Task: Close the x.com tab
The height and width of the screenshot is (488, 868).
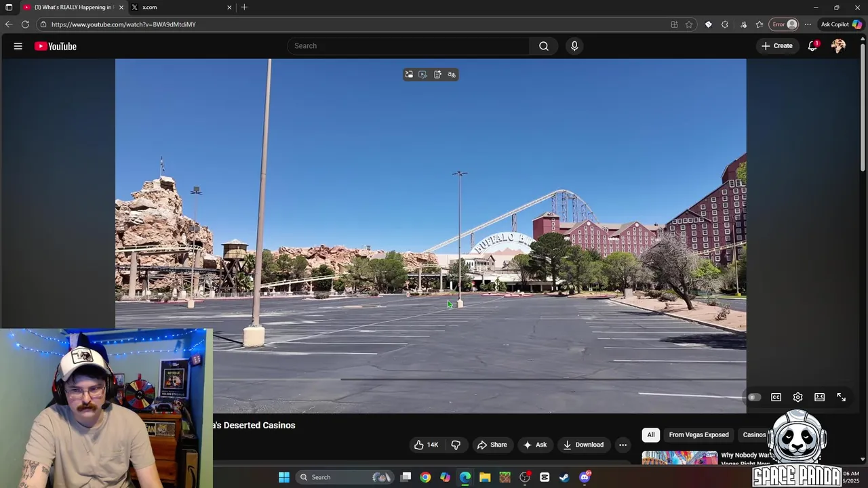Action: point(229,7)
